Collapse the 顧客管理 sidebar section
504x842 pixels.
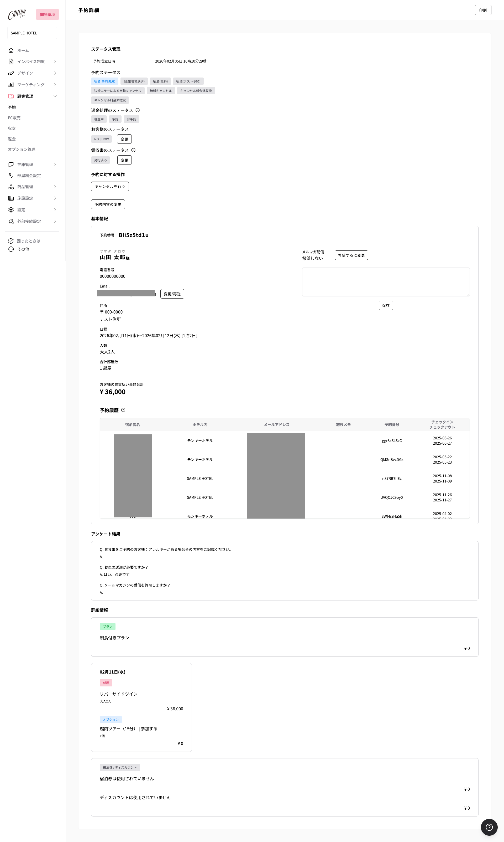[55, 96]
